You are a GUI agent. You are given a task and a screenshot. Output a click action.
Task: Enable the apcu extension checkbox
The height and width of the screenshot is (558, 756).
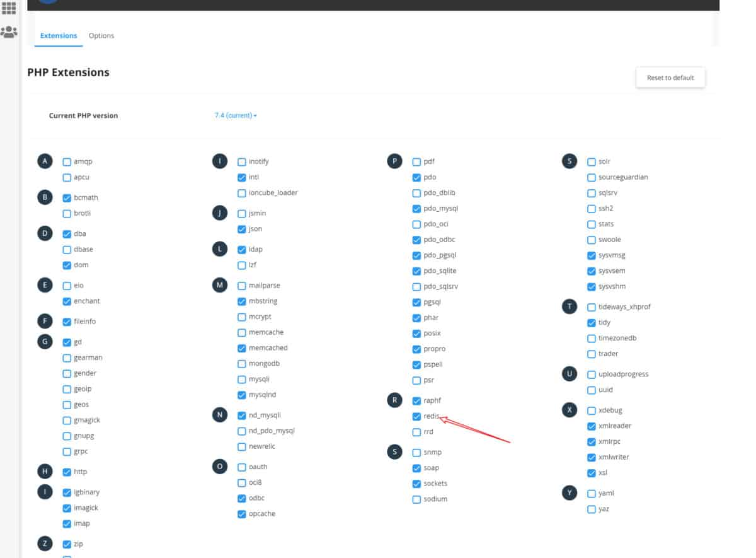click(x=67, y=178)
